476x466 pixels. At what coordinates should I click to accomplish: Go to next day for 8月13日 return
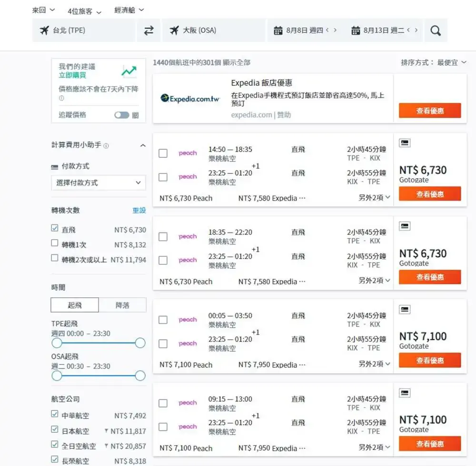point(416,30)
